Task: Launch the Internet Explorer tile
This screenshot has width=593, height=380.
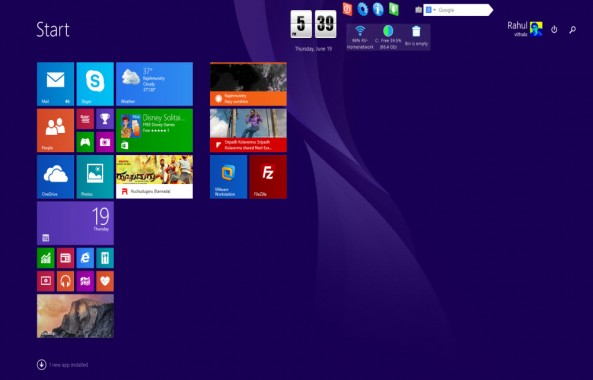Action: coord(85,258)
